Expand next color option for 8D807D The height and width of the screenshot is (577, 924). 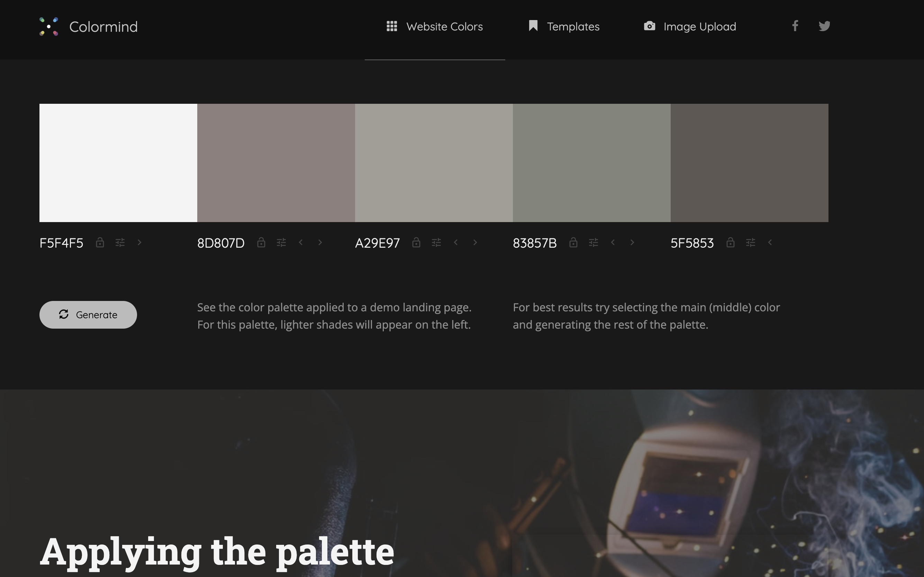coord(320,241)
